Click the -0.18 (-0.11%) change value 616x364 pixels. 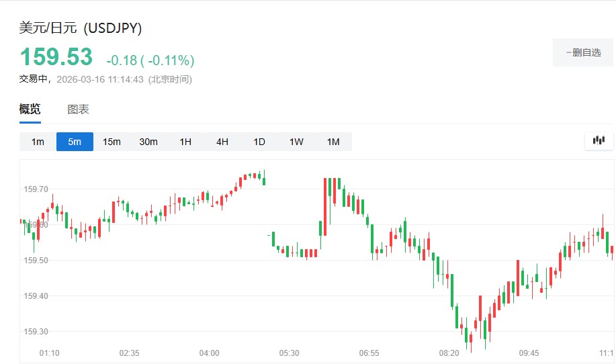pos(150,60)
